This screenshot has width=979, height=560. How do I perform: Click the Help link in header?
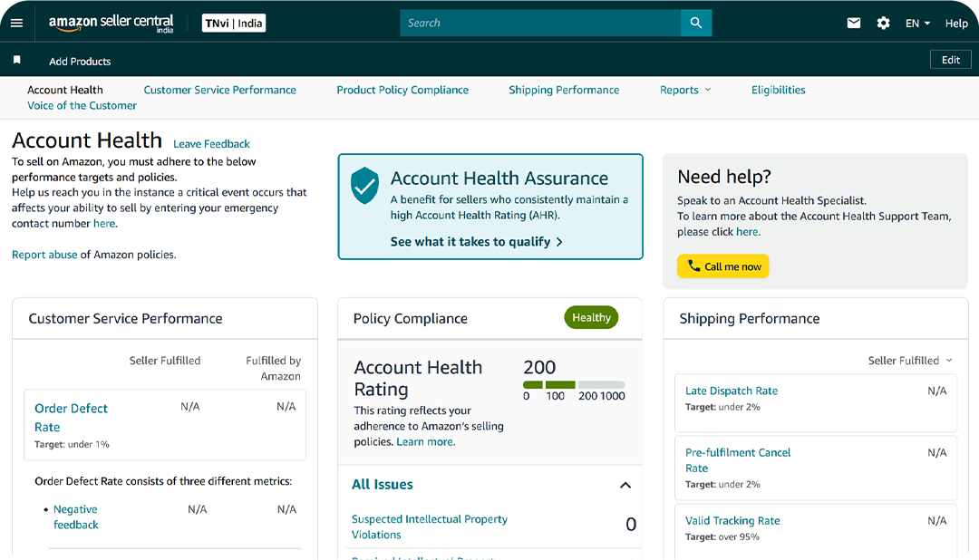tap(956, 23)
